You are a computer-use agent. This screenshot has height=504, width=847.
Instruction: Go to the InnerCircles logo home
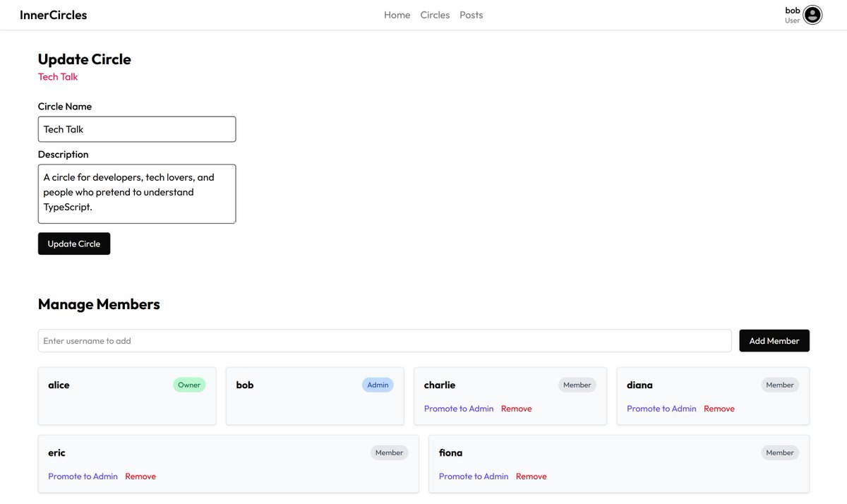click(x=54, y=15)
